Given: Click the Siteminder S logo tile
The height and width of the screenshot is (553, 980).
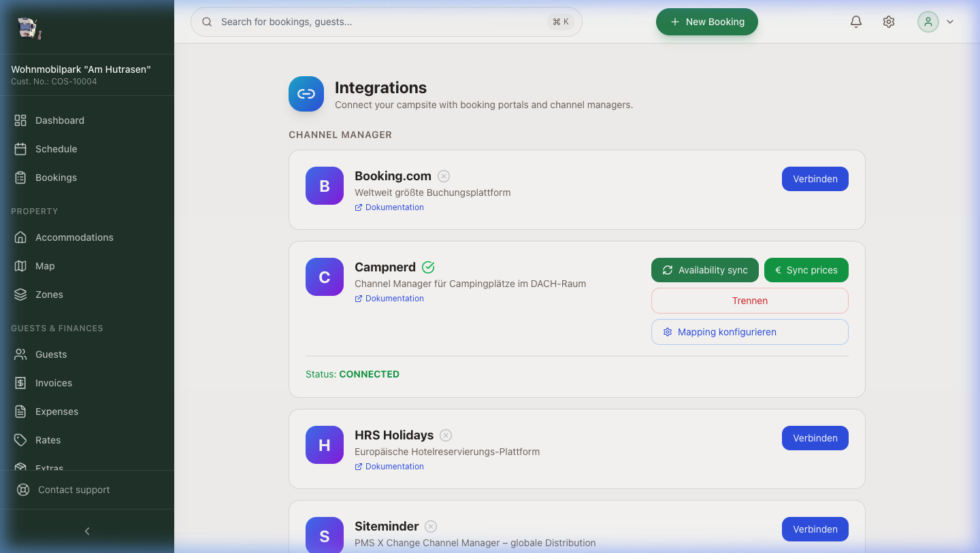Looking at the screenshot, I should (x=325, y=535).
